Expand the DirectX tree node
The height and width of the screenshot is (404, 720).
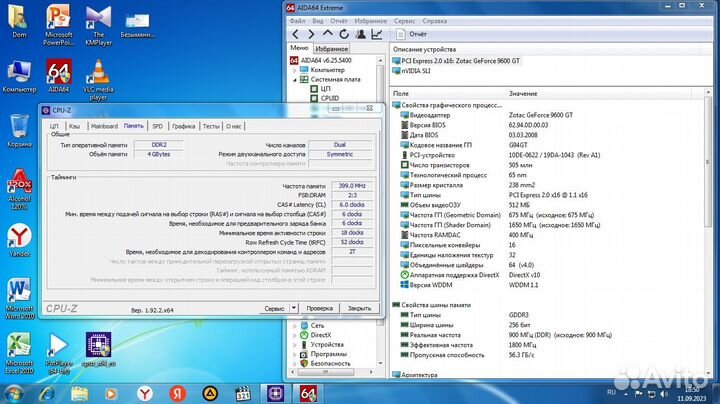click(295, 335)
